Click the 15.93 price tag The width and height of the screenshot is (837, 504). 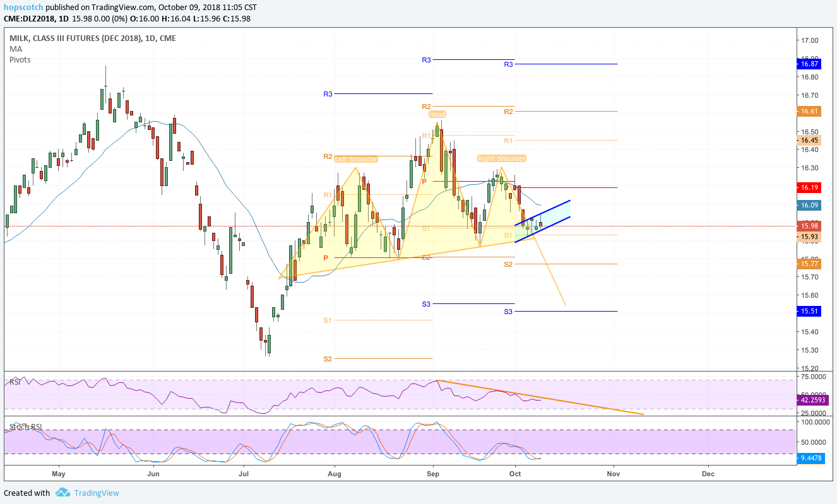pos(809,237)
